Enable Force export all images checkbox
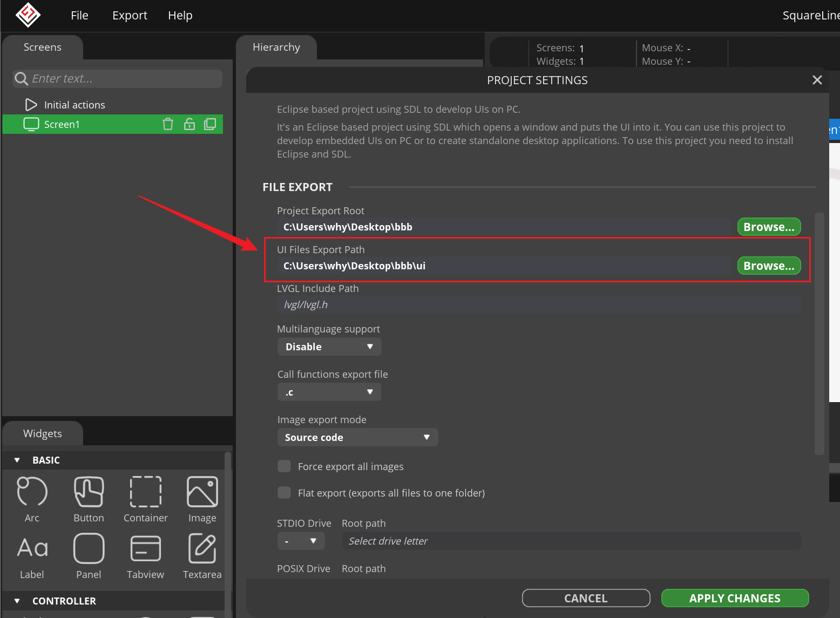The width and height of the screenshot is (840, 618). [x=284, y=466]
